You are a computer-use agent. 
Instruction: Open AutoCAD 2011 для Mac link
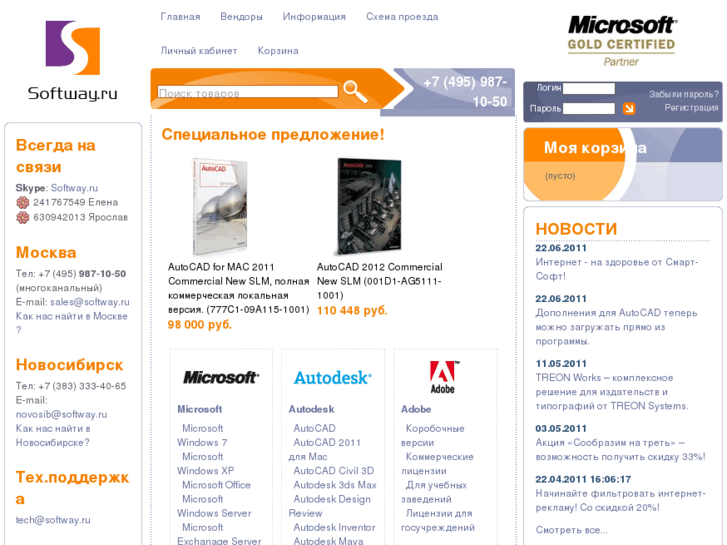pyautogui.click(x=325, y=450)
